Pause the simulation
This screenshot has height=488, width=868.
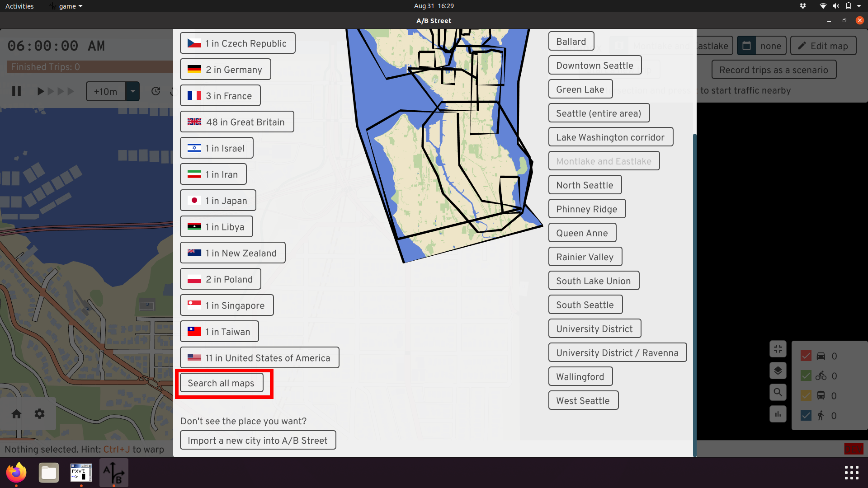point(17,91)
